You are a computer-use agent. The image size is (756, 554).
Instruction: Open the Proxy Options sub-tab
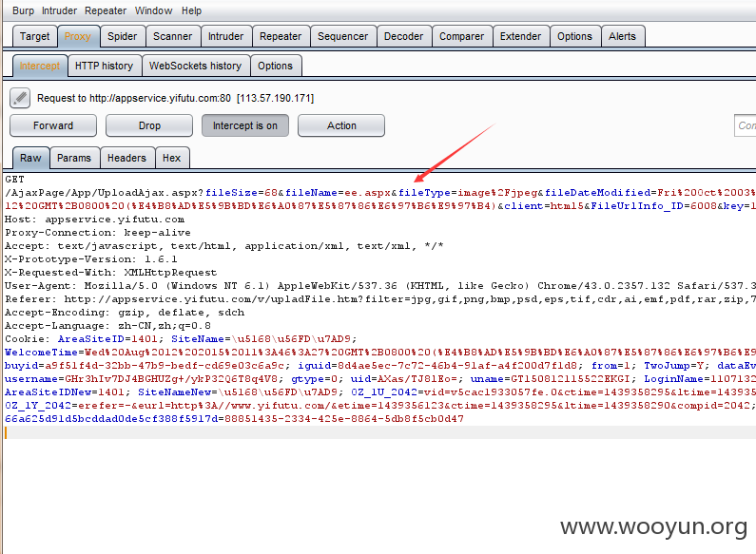(276, 66)
